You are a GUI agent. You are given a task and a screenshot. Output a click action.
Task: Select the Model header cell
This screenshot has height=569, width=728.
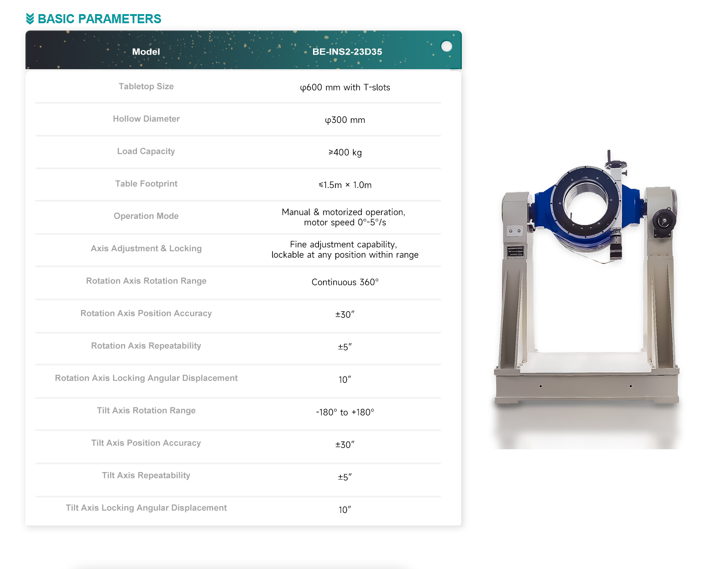click(x=146, y=52)
